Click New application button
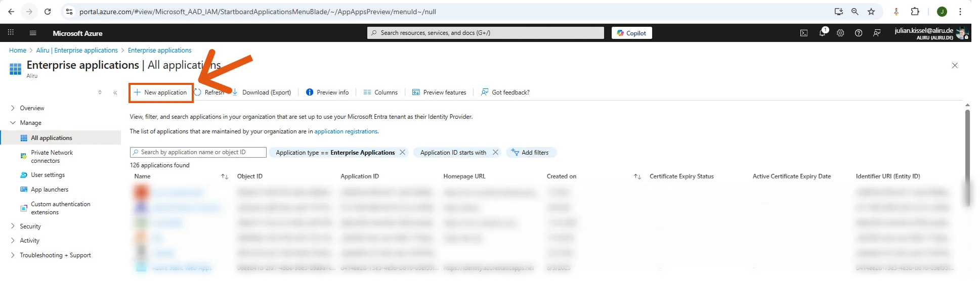Image resolution: width=980 pixels, height=281 pixels. pyautogui.click(x=161, y=92)
